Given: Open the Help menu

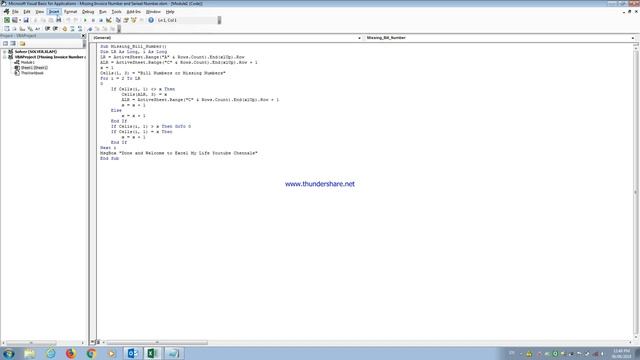Looking at the screenshot, I should 170,12.
